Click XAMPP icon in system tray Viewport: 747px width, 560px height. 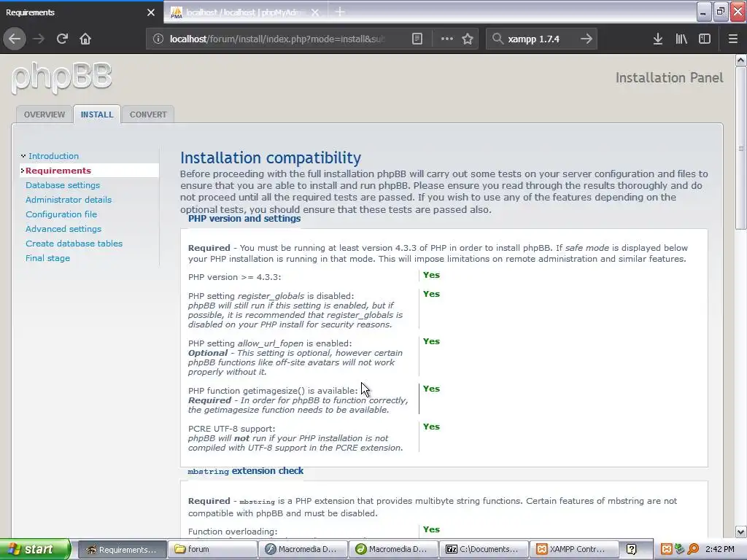click(667, 550)
